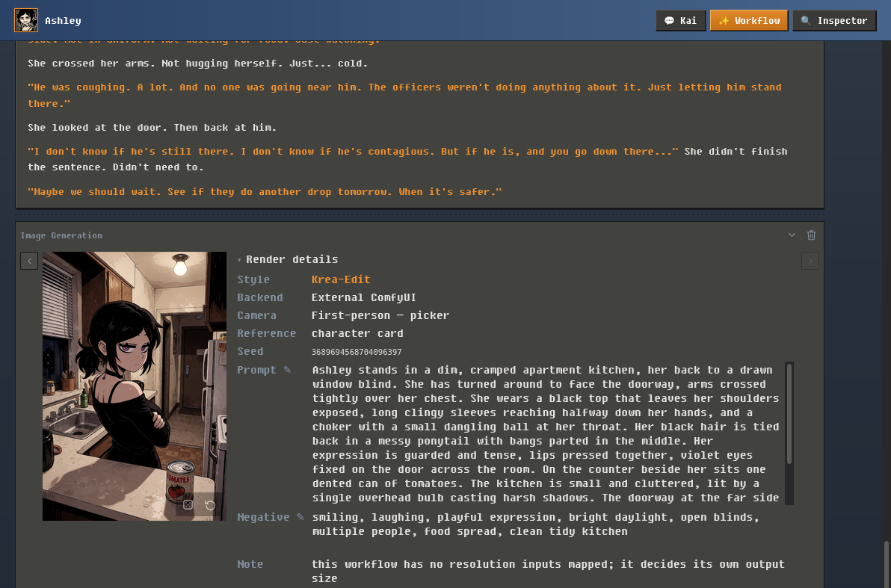891x588 pixels.
Task: Click the 'Image Generation' block title
Action: (61, 235)
